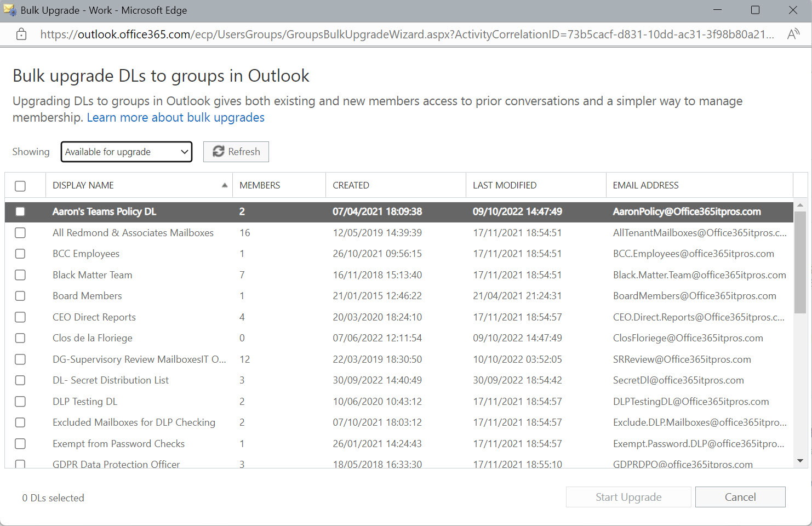Select the Aaron's Teams Policy DL name

tap(104, 211)
